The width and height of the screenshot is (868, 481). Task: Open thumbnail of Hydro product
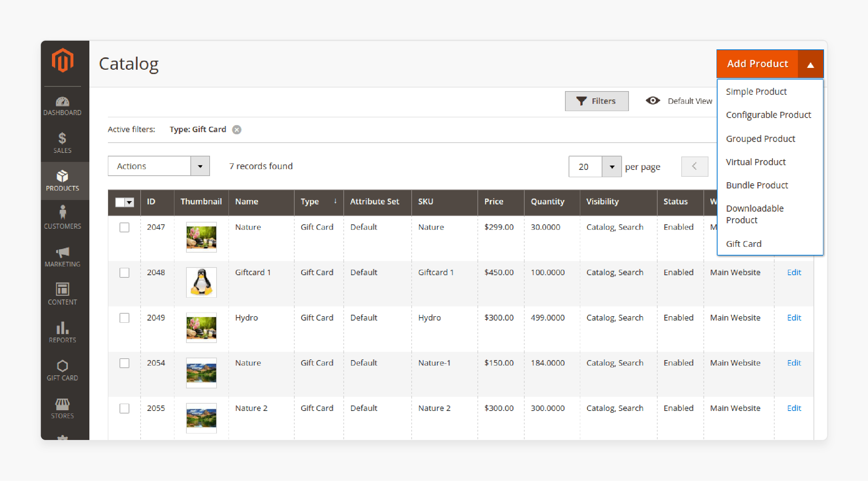click(201, 328)
